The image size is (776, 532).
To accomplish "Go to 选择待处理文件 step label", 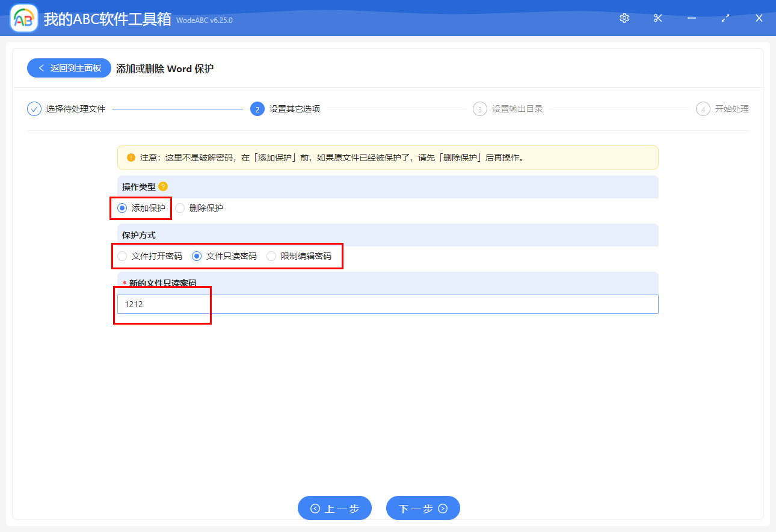I will click(76, 109).
